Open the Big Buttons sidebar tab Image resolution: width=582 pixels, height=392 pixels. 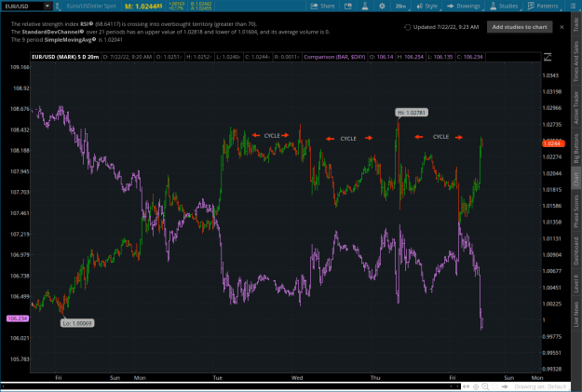pyautogui.click(x=576, y=148)
